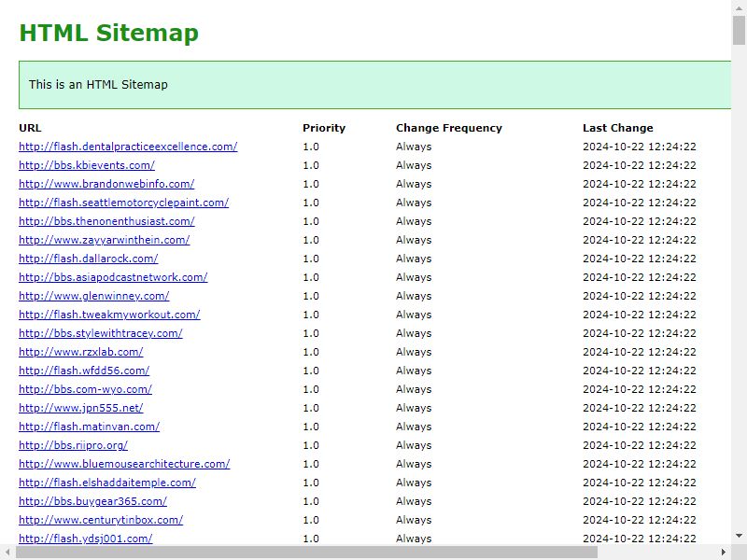Click the www.zayyarwinthein.com link
Image resolution: width=747 pixels, height=560 pixels.
105,240
